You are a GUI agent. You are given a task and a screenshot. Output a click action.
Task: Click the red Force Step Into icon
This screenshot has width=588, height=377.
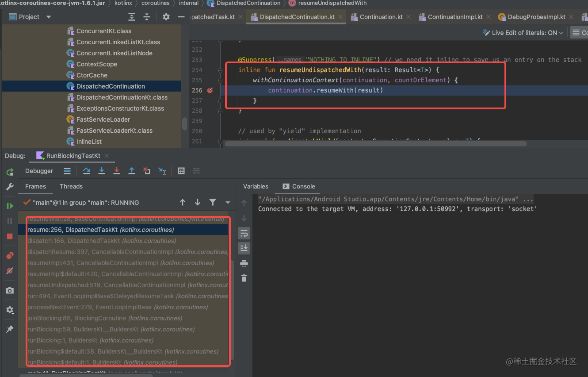tap(117, 171)
